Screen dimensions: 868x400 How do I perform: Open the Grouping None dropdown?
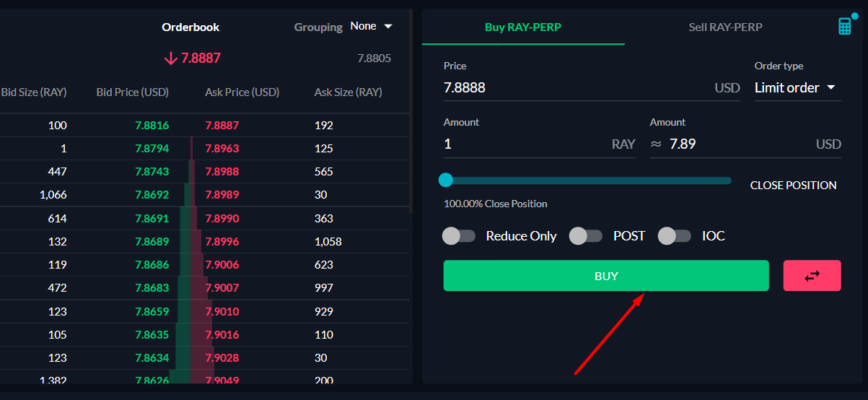pyautogui.click(x=371, y=27)
